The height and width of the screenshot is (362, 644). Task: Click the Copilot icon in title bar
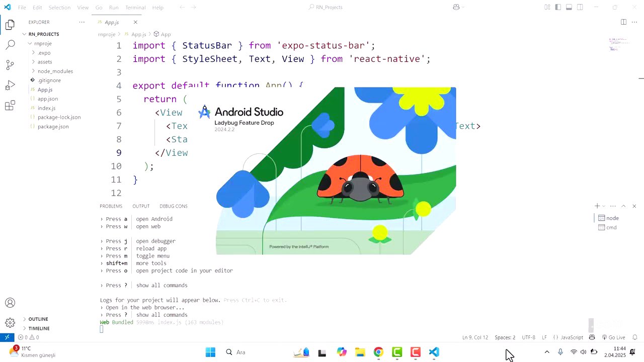(456, 7)
